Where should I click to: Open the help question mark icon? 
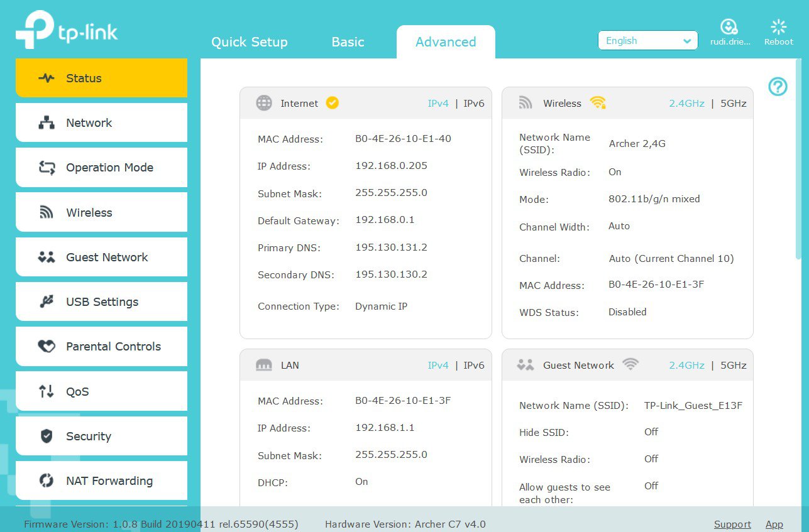coord(778,87)
